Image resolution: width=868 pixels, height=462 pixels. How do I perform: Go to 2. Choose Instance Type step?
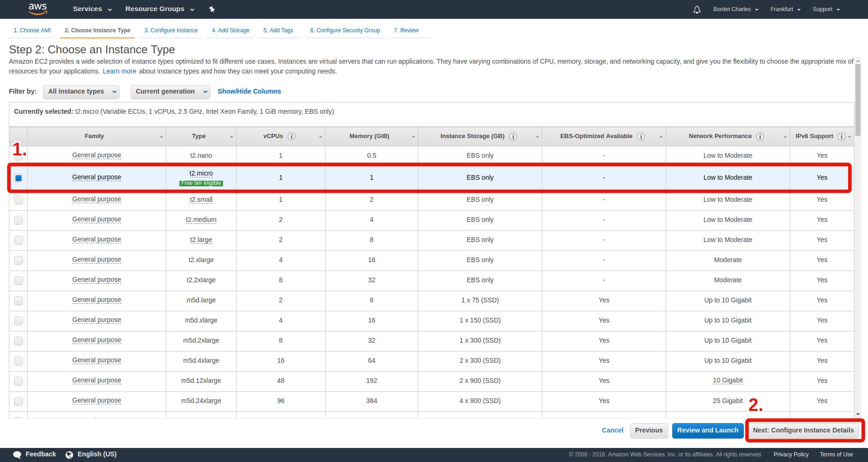[97, 30]
